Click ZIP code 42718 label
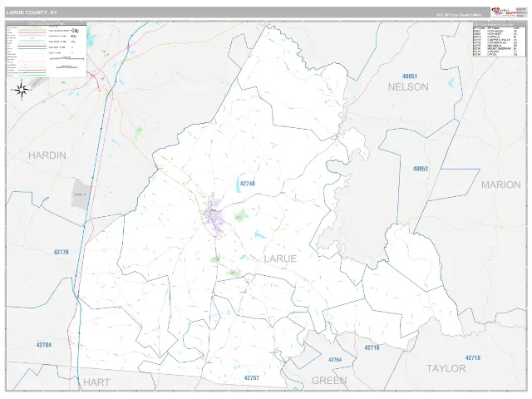Image resolution: width=532 pixels, height=399 pixels. coord(473,357)
